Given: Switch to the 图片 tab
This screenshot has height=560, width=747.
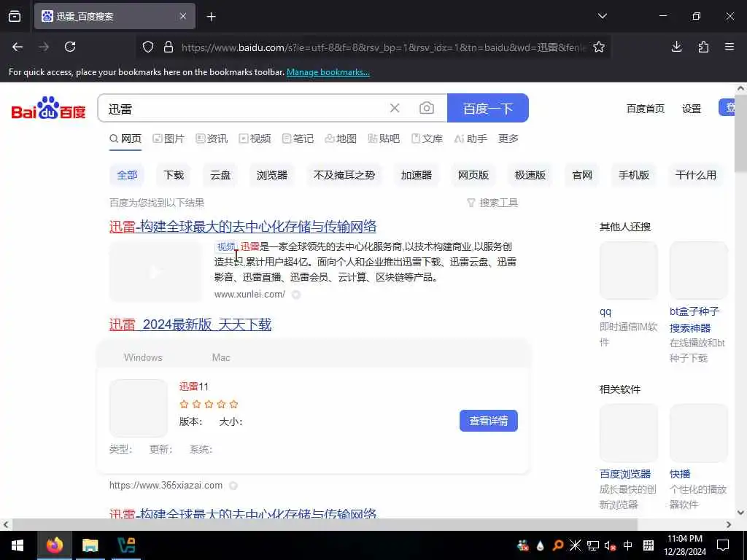Looking at the screenshot, I should [x=169, y=139].
